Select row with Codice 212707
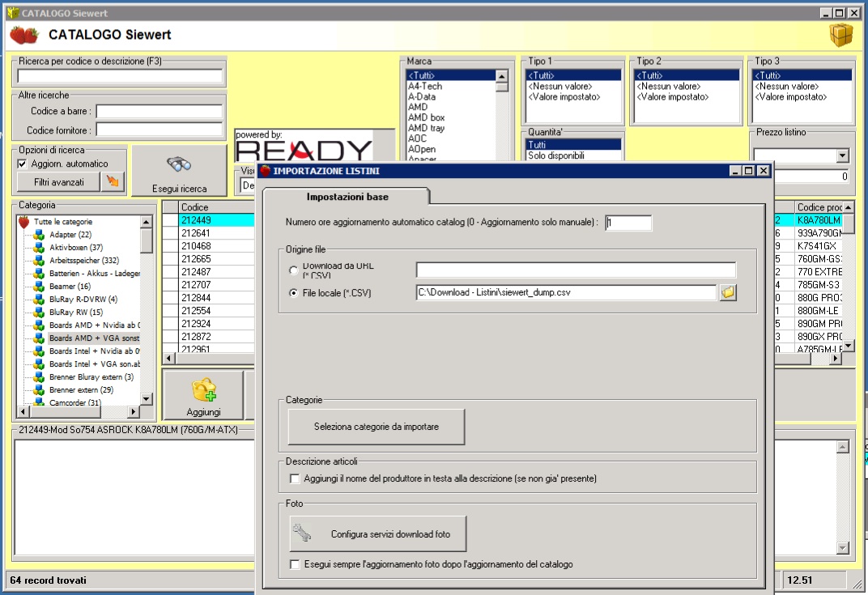This screenshot has width=868, height=595. pyautogui.click(x=216, y=285)
